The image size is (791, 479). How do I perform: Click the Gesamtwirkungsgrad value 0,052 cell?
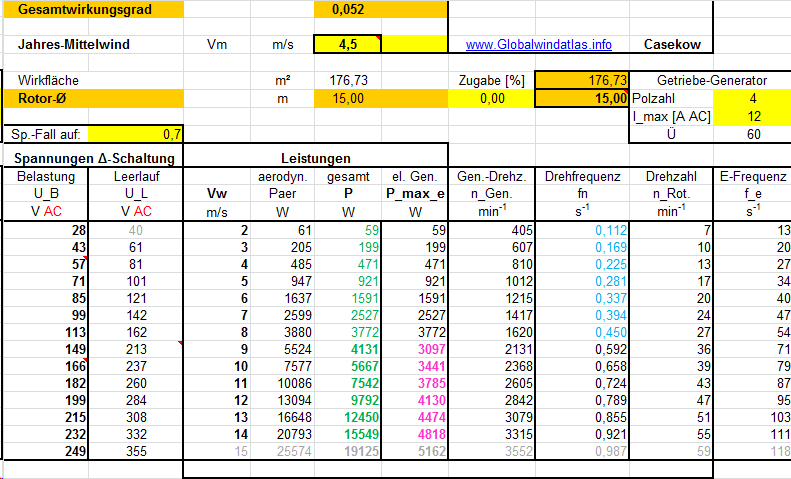coord(348,9)
